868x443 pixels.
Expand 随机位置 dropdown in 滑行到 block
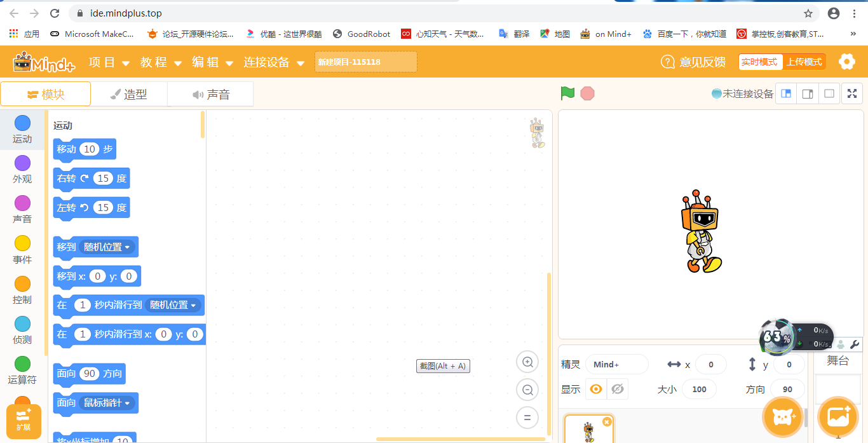173,305
